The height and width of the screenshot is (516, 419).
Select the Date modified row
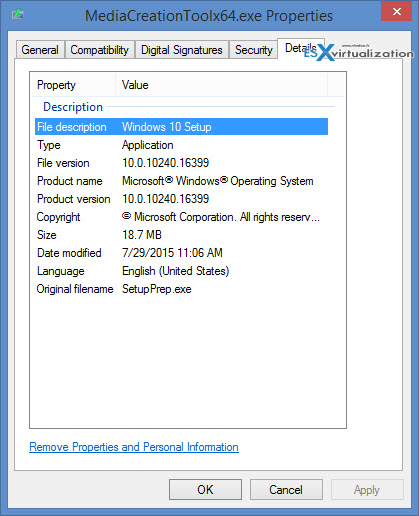pos(181,253)
